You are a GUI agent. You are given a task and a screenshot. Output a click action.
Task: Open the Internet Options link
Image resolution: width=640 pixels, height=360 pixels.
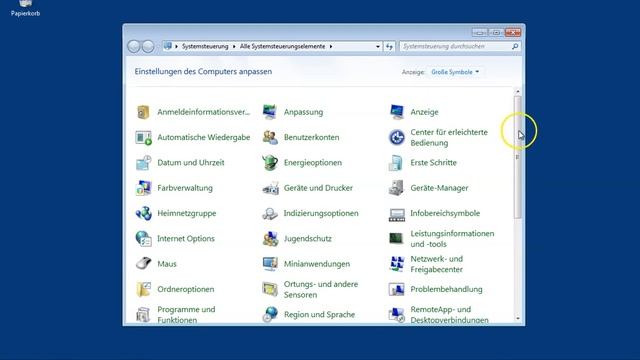click(x=186, y=238)
